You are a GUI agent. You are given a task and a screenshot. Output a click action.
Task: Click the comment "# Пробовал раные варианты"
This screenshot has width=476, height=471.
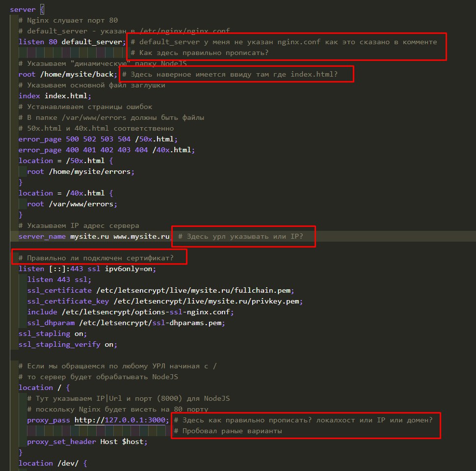click(228, 431)
